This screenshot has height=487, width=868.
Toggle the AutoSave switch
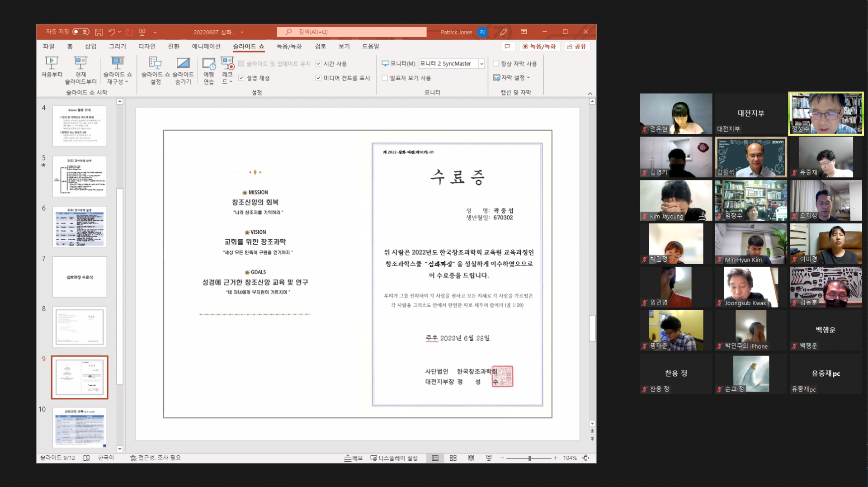click(x=81, y=32)
